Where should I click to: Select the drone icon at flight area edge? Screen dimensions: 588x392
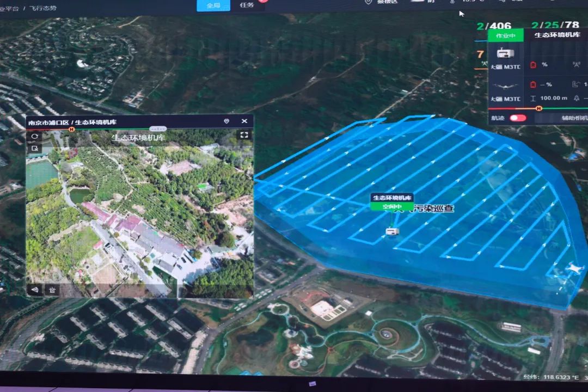[x=573, y=268]
